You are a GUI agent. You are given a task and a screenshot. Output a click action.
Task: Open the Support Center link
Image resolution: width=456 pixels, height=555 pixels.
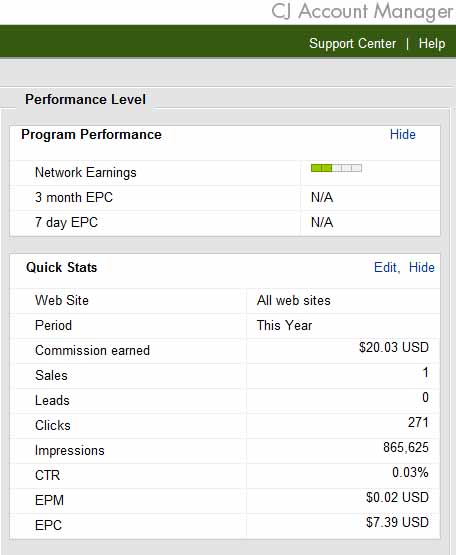pos(353,44)
